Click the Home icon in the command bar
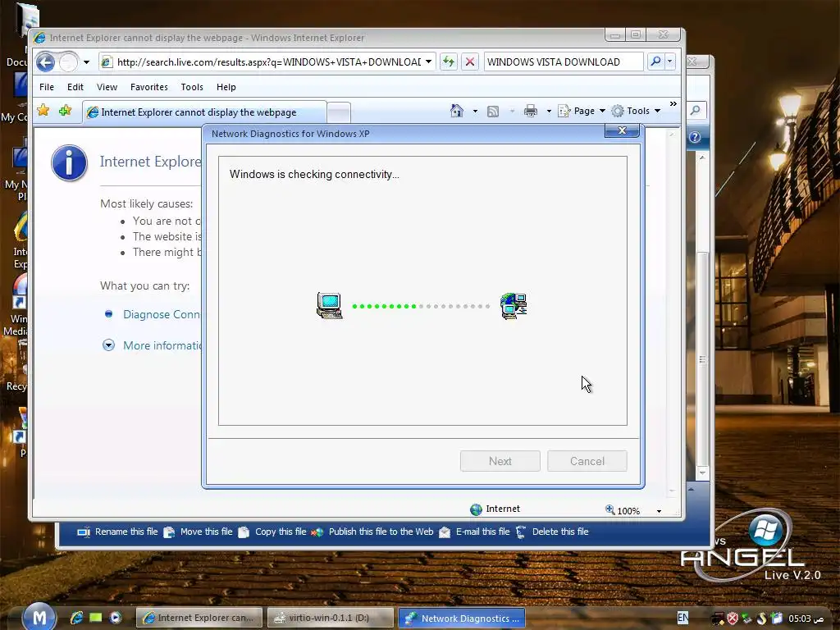This screenshot has width=840, height=630. click(x=456, y=111)
